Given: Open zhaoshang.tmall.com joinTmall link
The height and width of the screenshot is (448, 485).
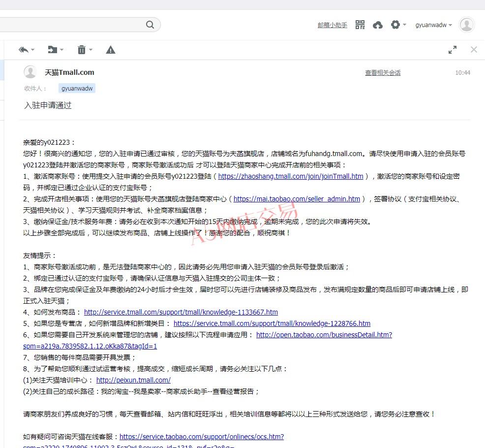Looking at the screenshot, I should point(290,176).
